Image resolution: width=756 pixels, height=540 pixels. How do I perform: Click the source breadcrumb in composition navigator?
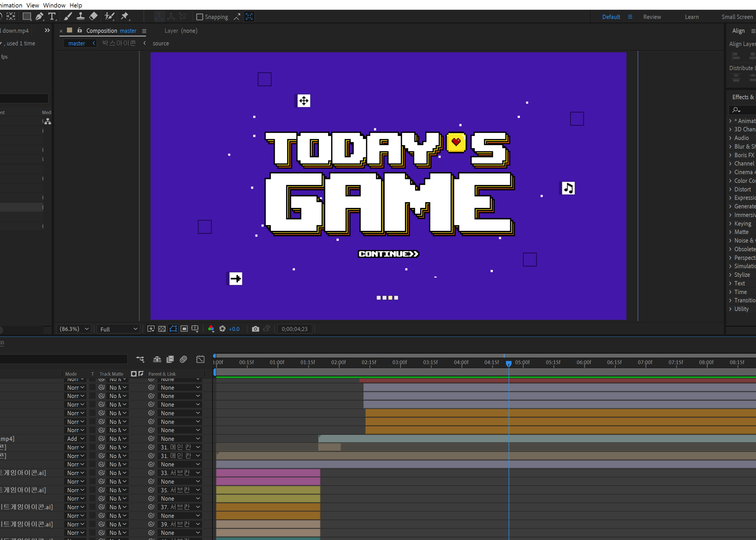(161, 43)
